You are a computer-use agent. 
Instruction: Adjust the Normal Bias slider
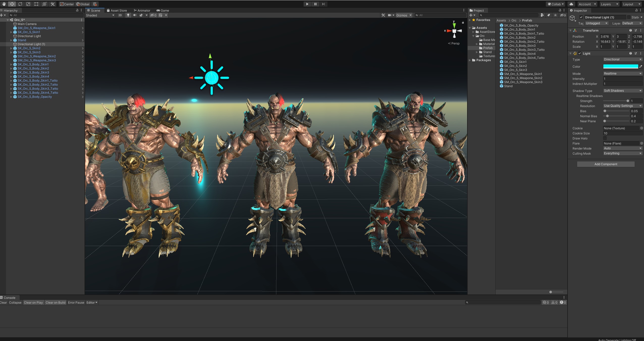pyautogui.click(x=616, y=116)
